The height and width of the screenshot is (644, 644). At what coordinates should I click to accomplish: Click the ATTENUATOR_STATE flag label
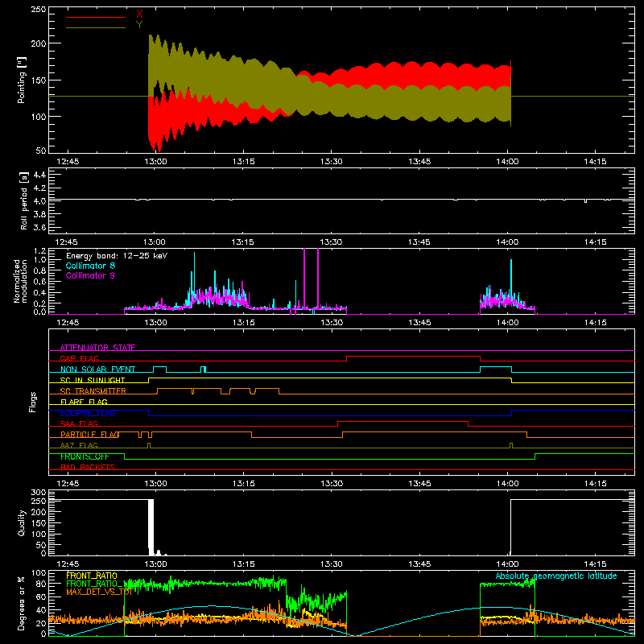pyautogui.click(x=97, y=348)
